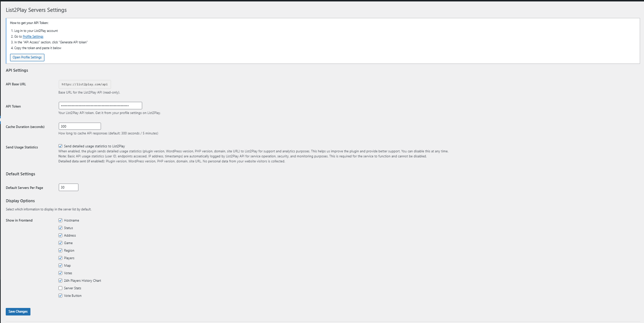Uncheck the Hostname display option
The height and width of the screenshot is (323, 644).
point(61,220)
